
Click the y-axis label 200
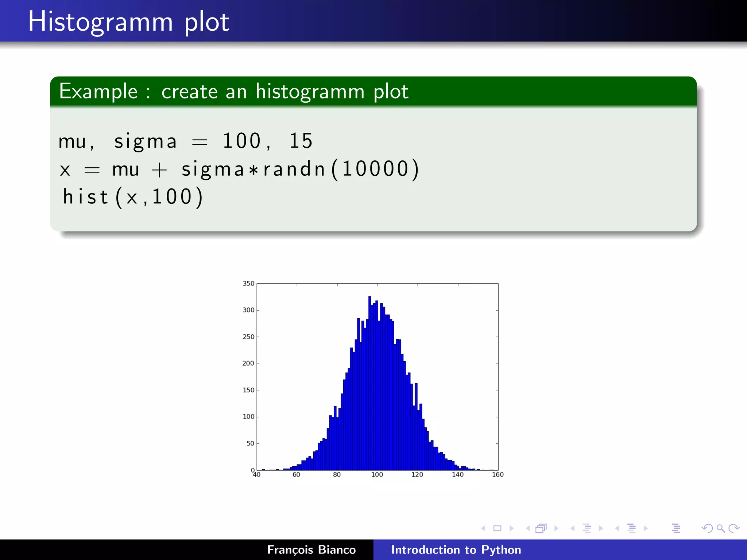pos(248,363)
